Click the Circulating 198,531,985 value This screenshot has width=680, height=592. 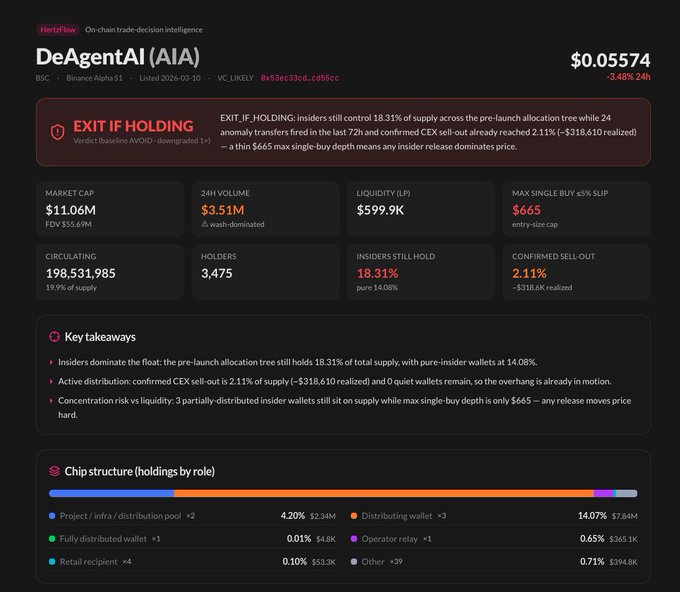[81, 273]
